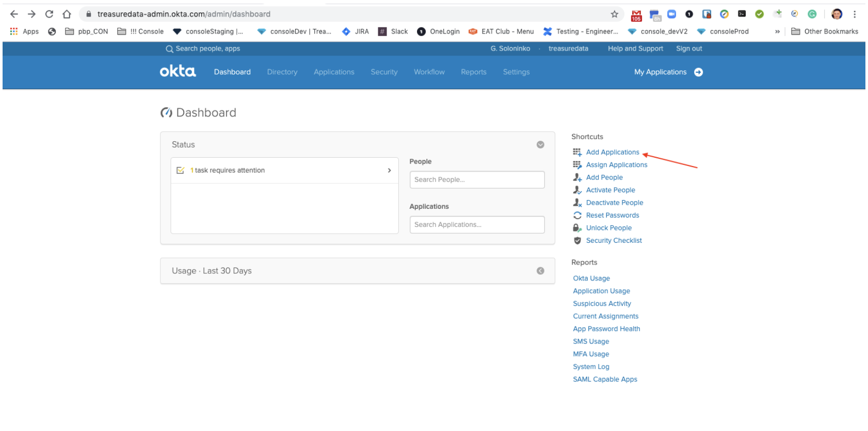Click the Add Applications grid icon

(577, 152)
